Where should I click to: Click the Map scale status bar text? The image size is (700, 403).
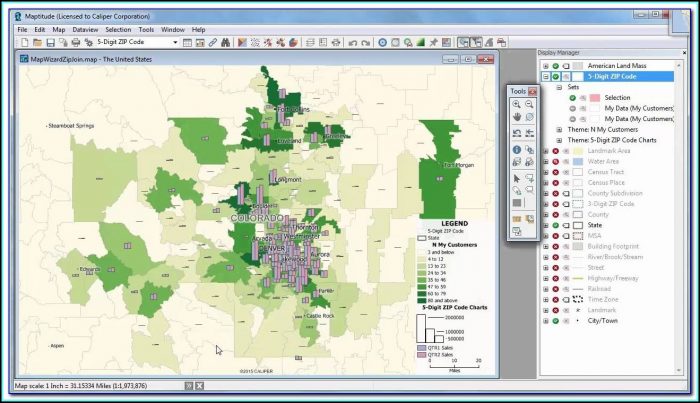click(81, 386)
